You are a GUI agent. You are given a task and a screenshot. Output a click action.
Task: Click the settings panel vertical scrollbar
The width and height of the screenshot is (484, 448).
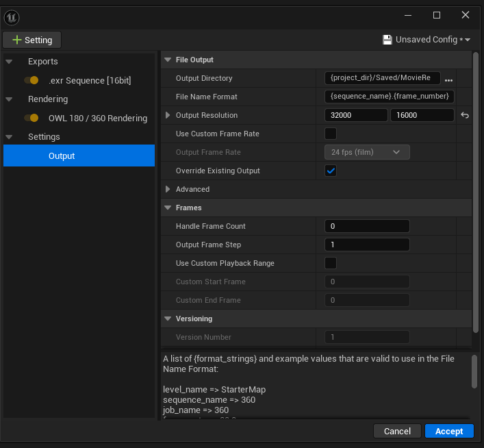point(476,192)
